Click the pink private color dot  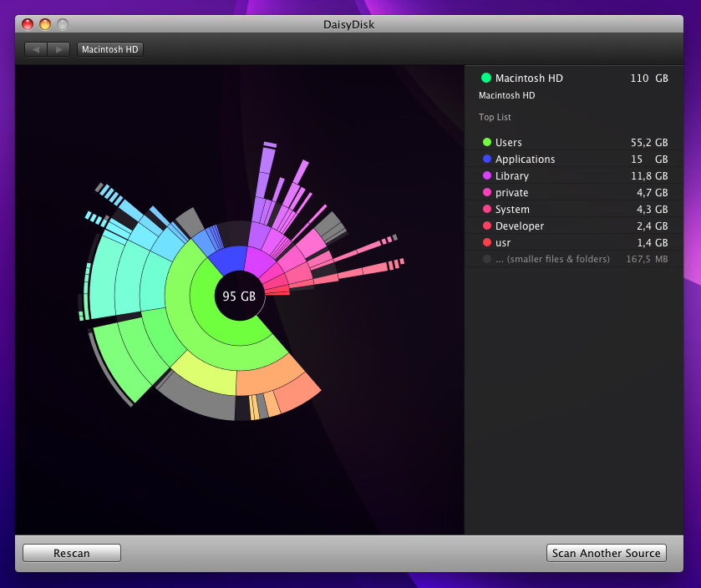point(487,192)
